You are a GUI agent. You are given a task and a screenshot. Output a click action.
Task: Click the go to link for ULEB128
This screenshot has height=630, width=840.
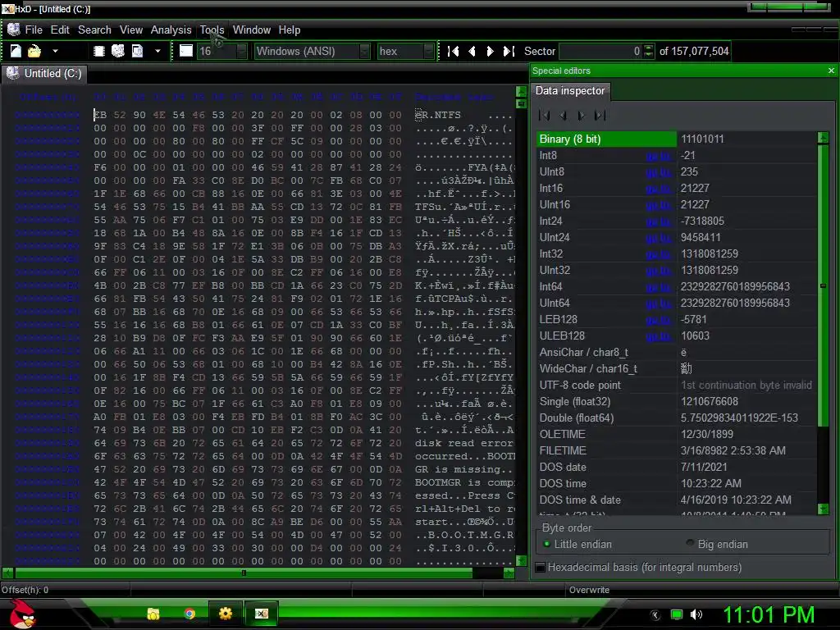pos(659,336)
